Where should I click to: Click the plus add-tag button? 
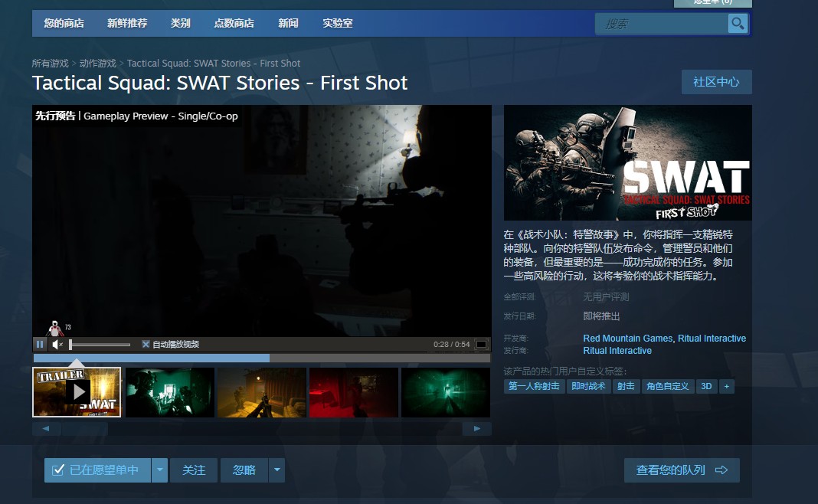click(726, 386)
